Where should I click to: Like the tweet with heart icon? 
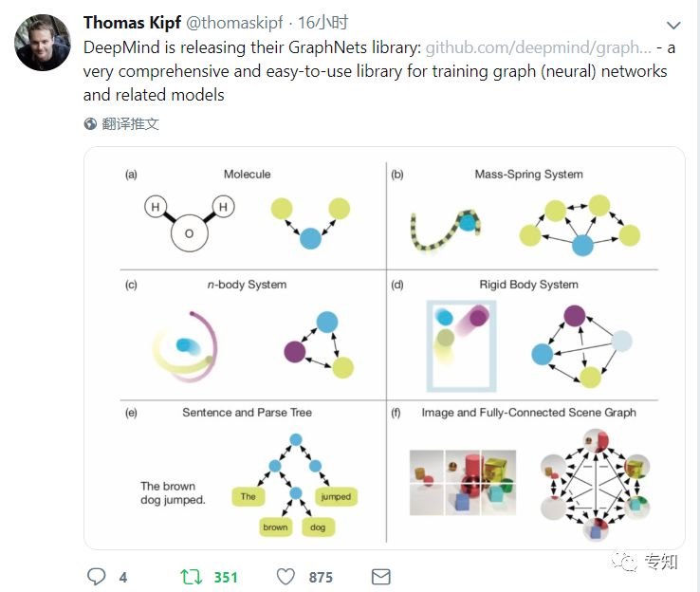click(x=286, y=577)
